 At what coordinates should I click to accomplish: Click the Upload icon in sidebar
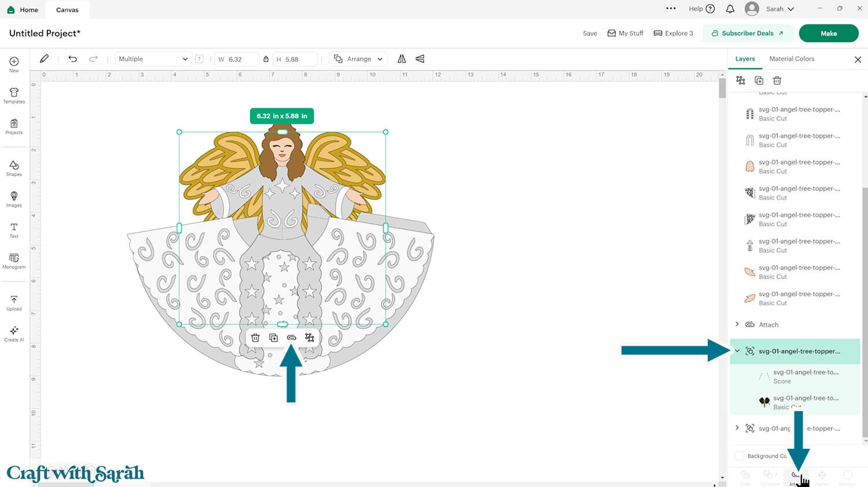14,303
